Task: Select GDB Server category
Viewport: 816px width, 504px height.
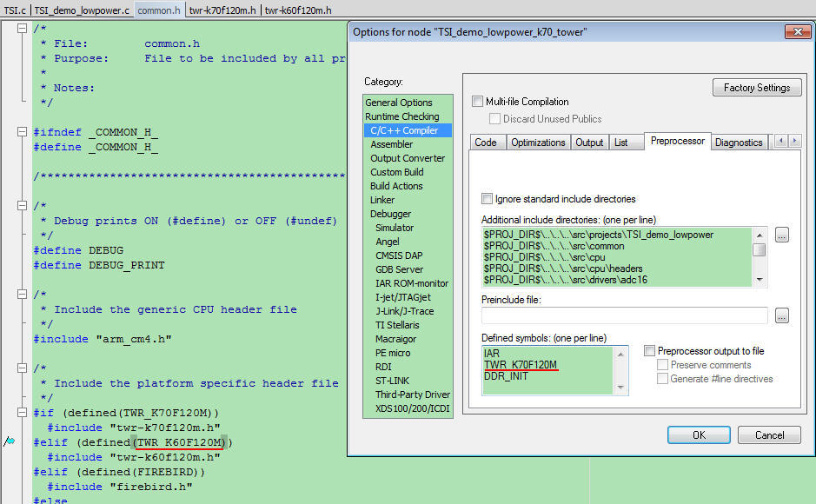Action: point(399,269)
